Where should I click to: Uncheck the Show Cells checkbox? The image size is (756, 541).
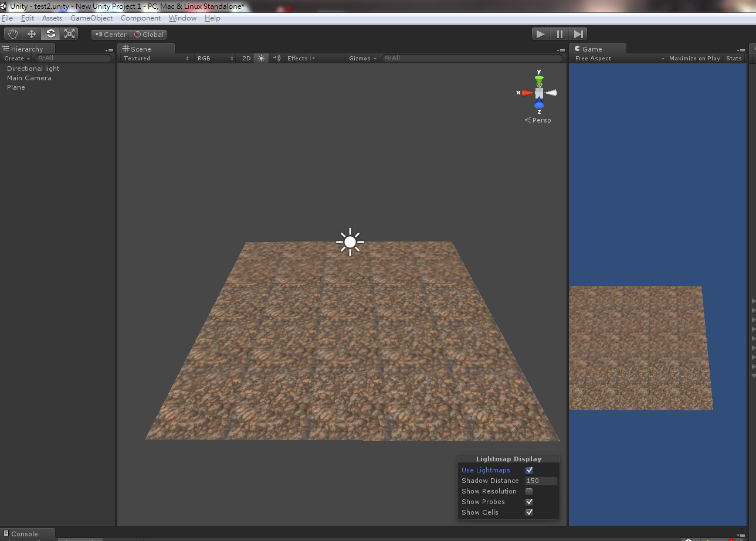point(529,512)
